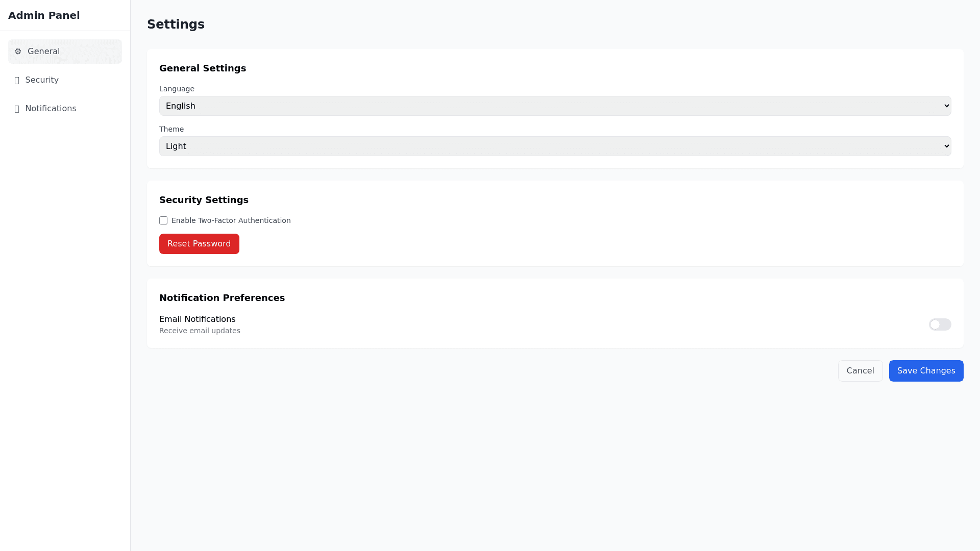Click the gear icon beside General
Viewport: 980px width, 551px height.
point(18,52)
